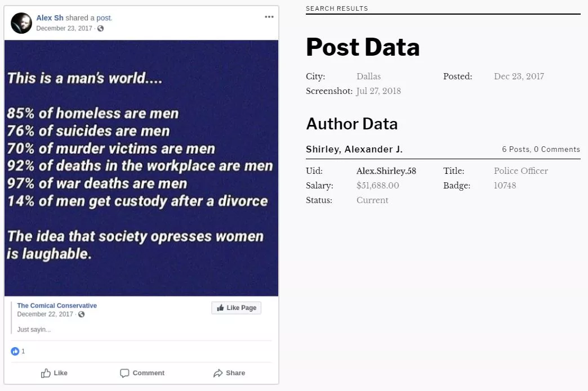Click the Like Page button
This screenshot has height=391, width=588.
tap(236, 308)
